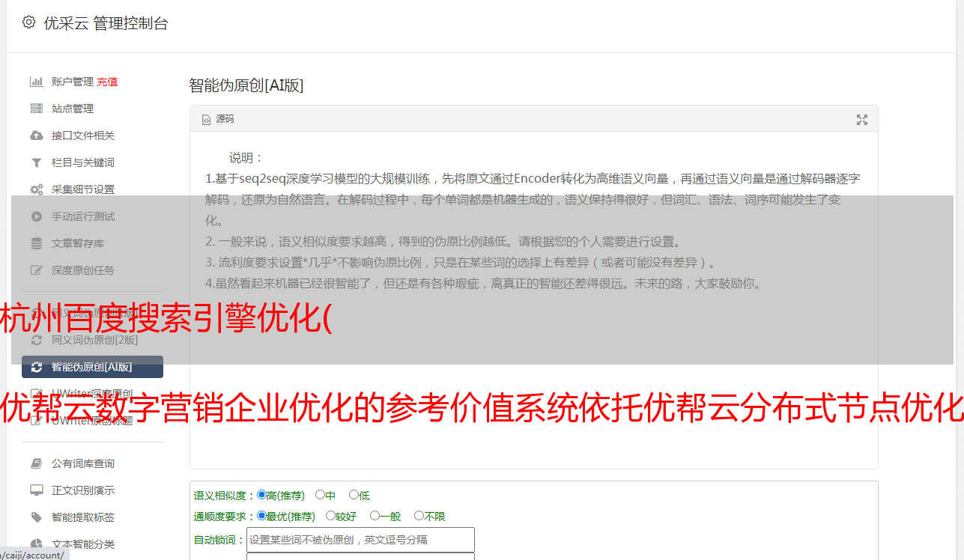Open 采集细节设置 gears icon
Viewport: 964px width, 560px height.
(x=36, y=189)
